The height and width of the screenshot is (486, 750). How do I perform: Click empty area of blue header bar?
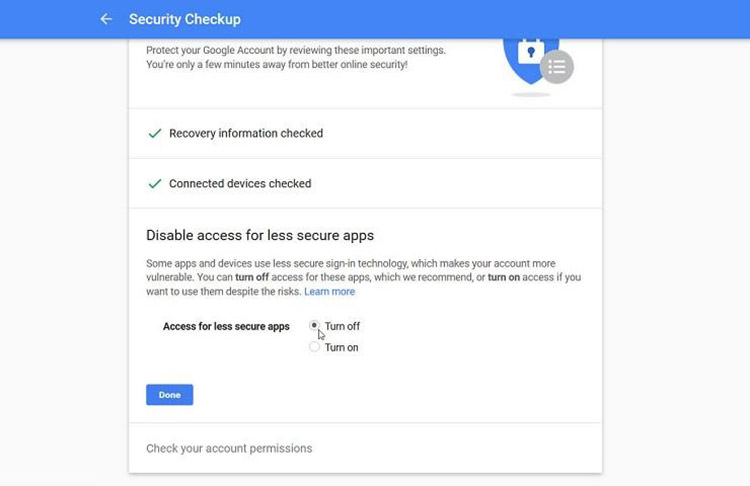click(500, 19)
